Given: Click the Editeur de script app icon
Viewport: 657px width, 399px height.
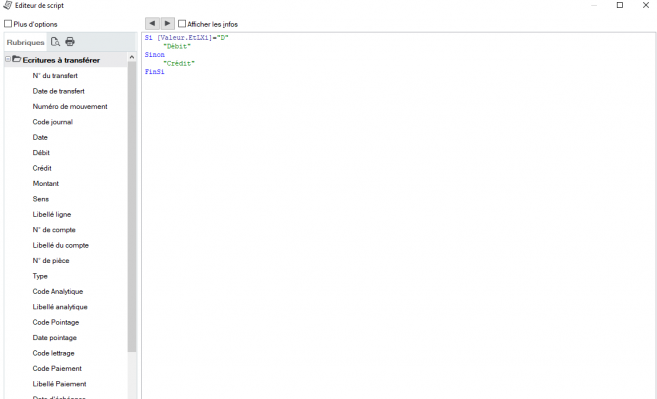Looking at the screenshot, I should pos(8,5).
